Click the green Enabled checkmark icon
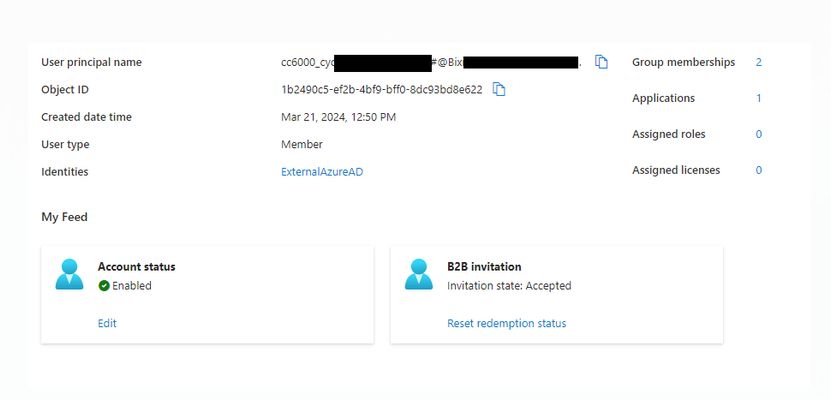The height and width of the screenshot is (400, 831). pyautogui.click(x=104, y=286)
